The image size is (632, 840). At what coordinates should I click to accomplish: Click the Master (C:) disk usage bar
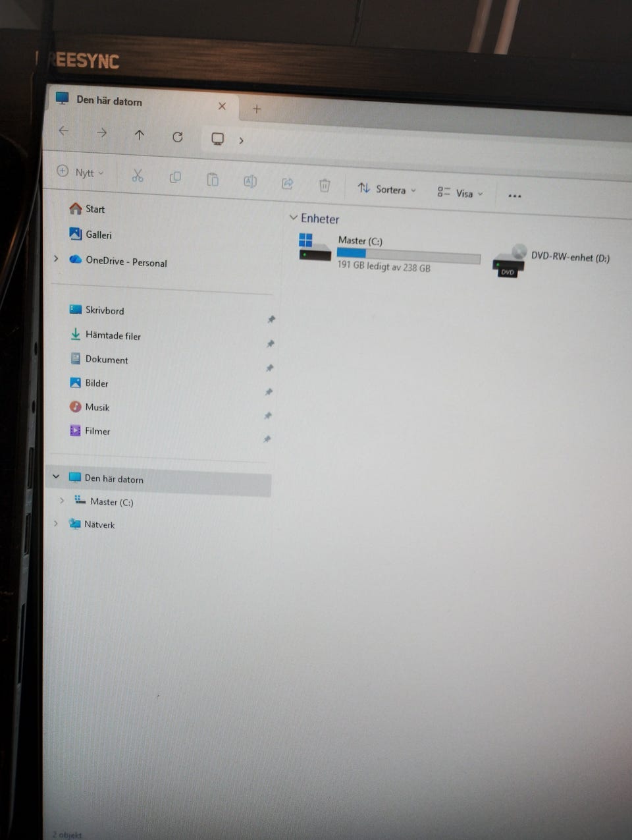[x=408, y=256]
